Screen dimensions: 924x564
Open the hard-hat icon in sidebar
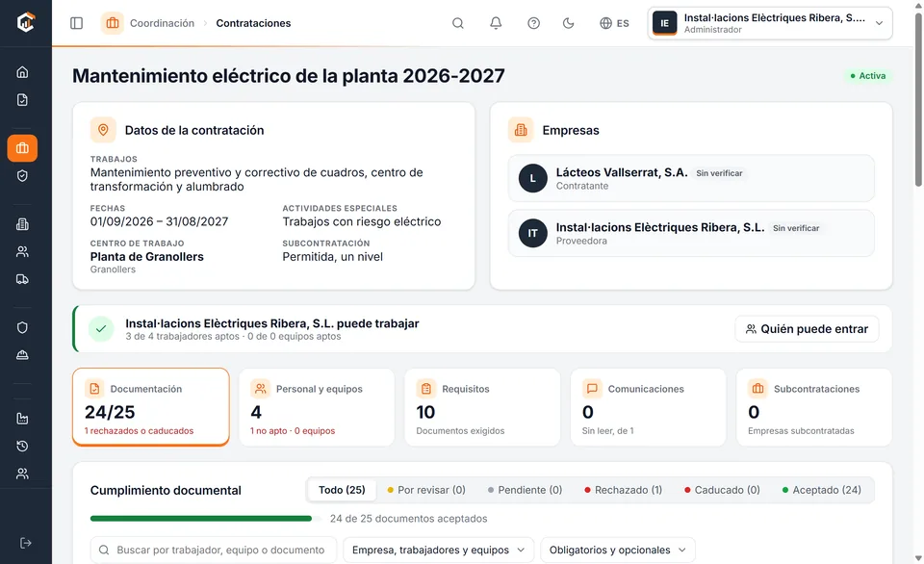[22, 355]
